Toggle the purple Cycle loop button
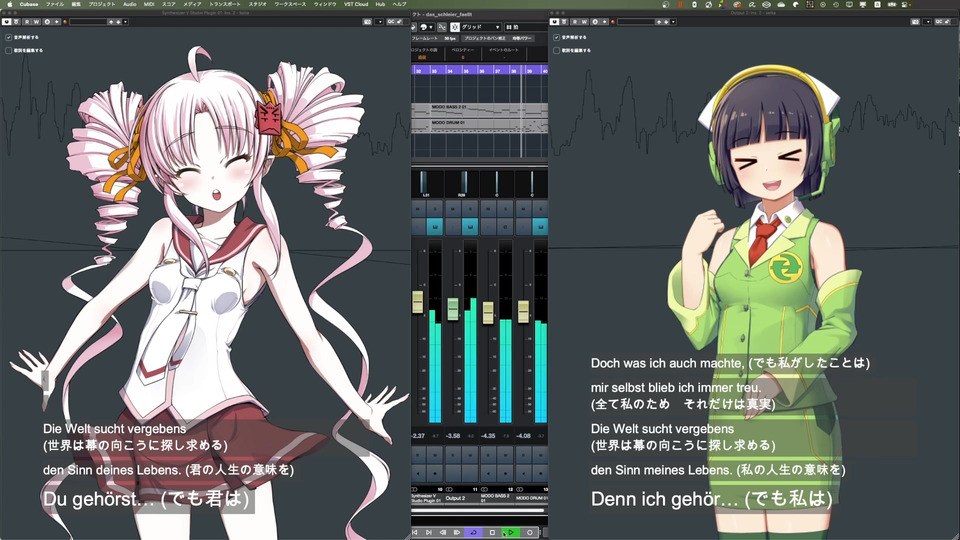Image resolution: width=960 pixels, height=540 pixels. (x=473, y=533)
